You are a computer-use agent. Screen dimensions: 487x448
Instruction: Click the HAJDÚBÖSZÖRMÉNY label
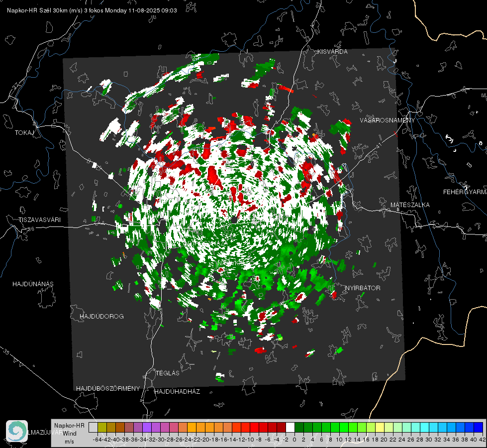coord(108,388)
